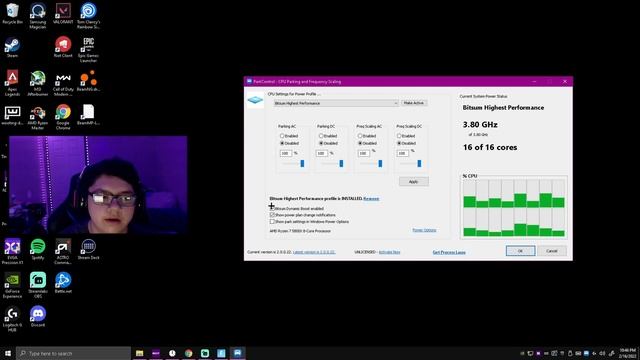Viewport: 640px width, 360px height.
Task: Click the Parking AC percent field
Action: pos(286,153)
